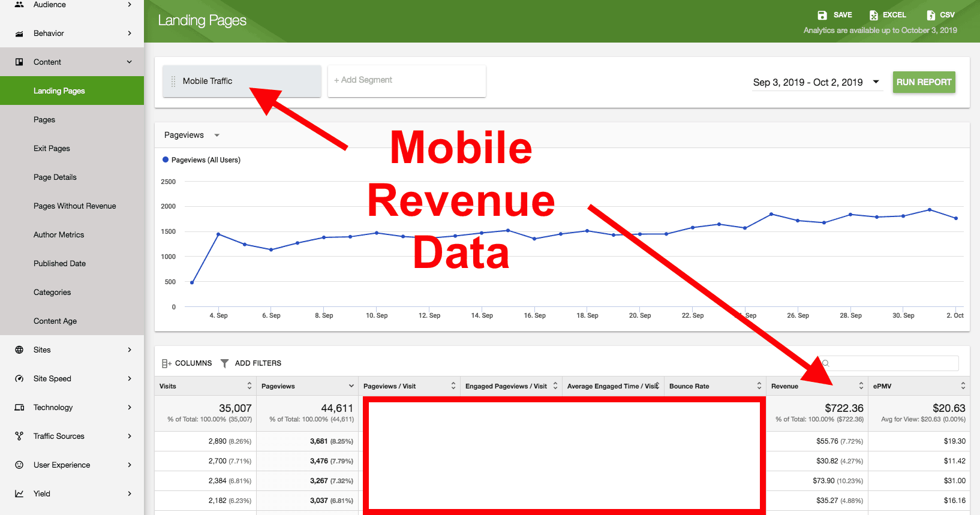The image size is (980, 515).
Task: Expand the Audience menu chevron
Action: pyautogui.click(x=130, y=4)
